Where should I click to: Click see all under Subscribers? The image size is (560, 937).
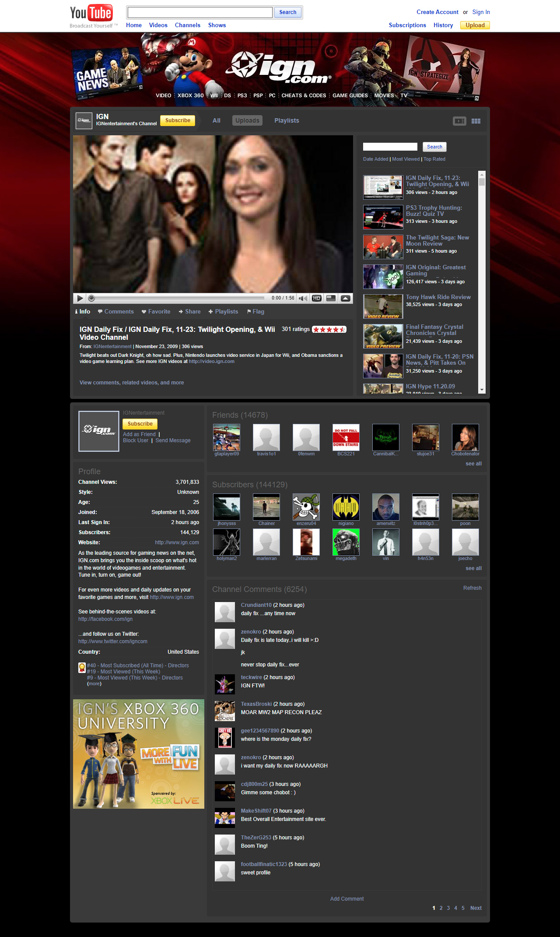473,568
